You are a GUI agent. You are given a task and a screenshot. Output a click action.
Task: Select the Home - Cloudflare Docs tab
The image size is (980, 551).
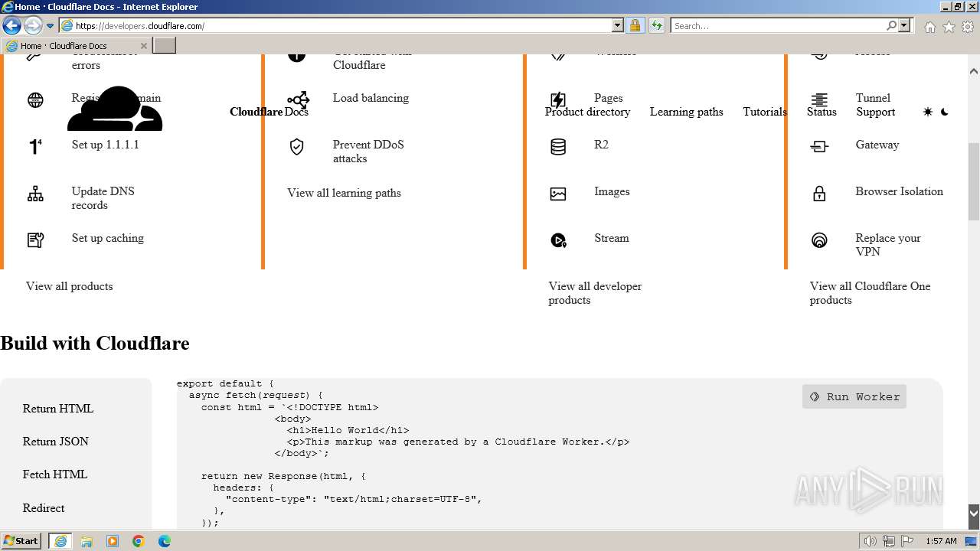75,46
